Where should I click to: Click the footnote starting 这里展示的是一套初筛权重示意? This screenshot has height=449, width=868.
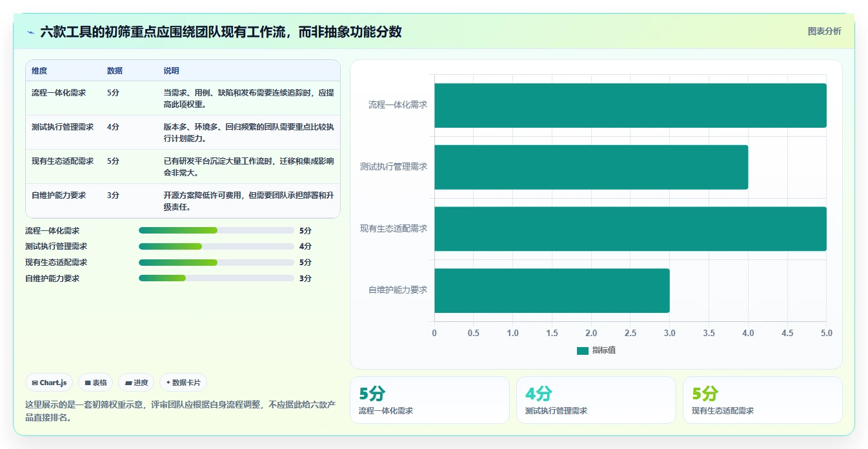pyautogui.click(x=179, y=410)
